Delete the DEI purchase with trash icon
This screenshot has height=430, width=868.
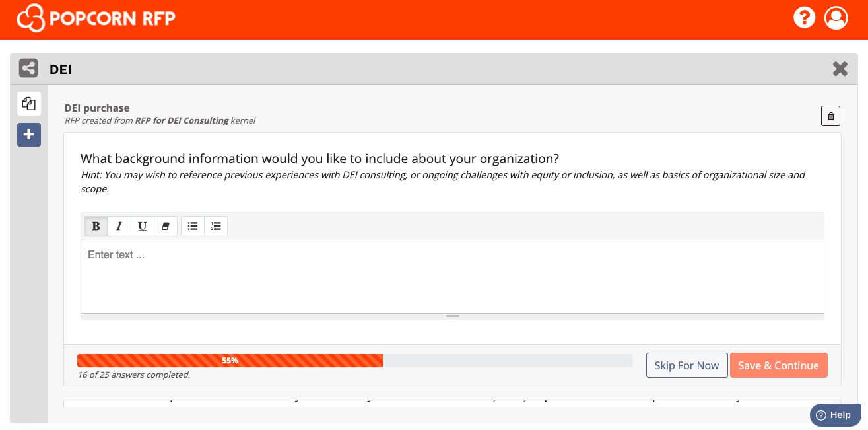click(830, 116)
